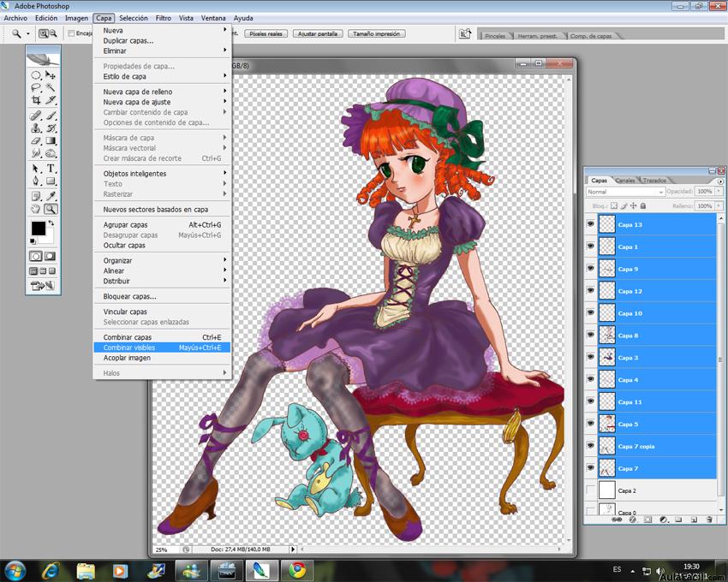Select the Clone Stamp tool
Viewport: 728px width, 582px height.
tap(36, 128)
